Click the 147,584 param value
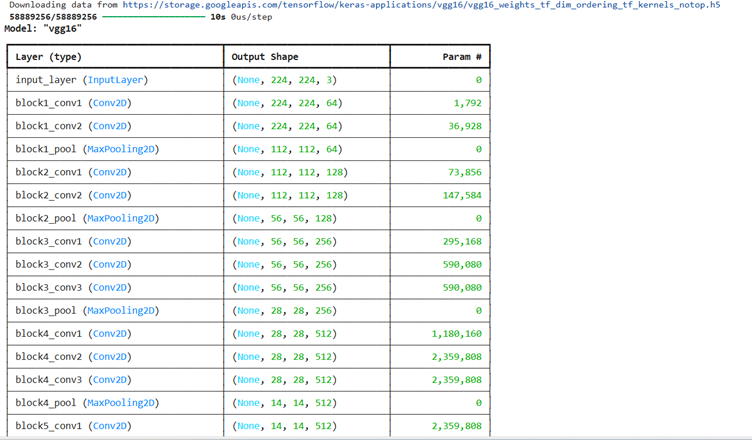Image resolution: width=752 pixels, height=440 pixels. click(x=461, y=195)
